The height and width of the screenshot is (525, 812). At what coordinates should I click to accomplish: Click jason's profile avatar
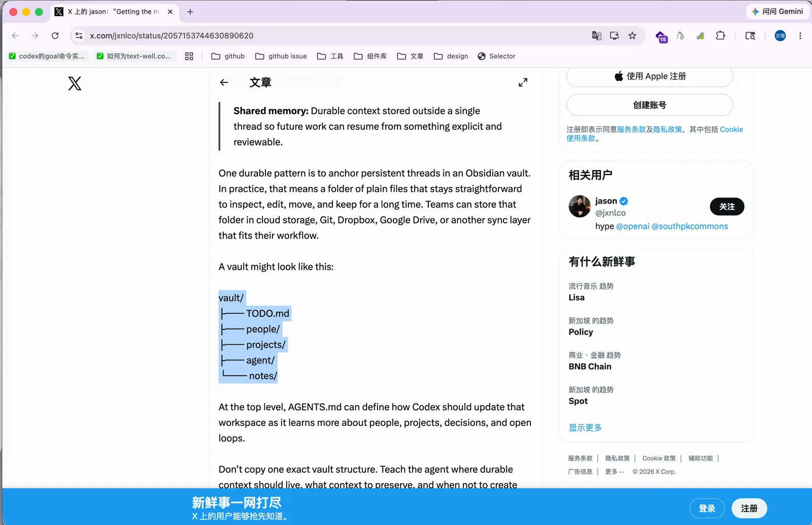[580, 206]
